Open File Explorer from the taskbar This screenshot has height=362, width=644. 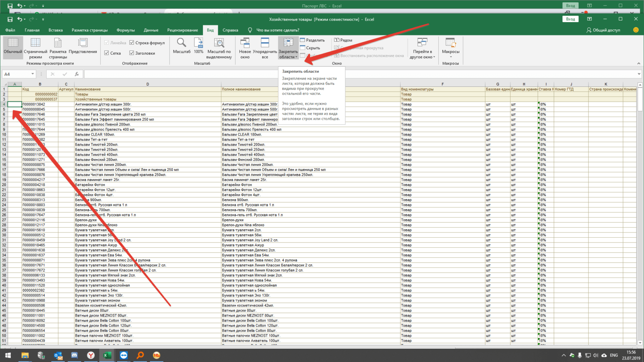[x=25, y=355]
